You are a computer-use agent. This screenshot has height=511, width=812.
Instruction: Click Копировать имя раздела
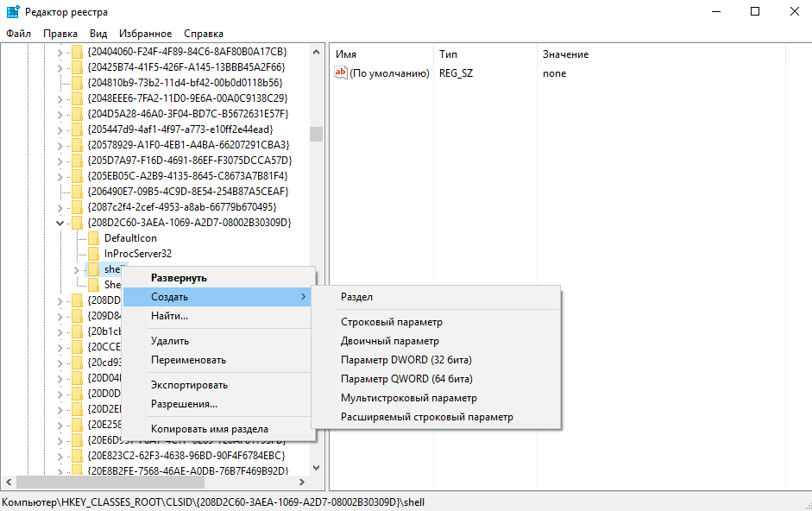pyautogui.click(x=209, y=429)
